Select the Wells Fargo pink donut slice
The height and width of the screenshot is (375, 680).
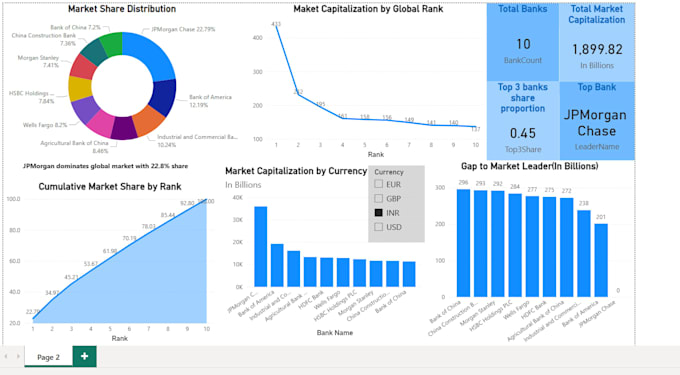click(101, 124)
